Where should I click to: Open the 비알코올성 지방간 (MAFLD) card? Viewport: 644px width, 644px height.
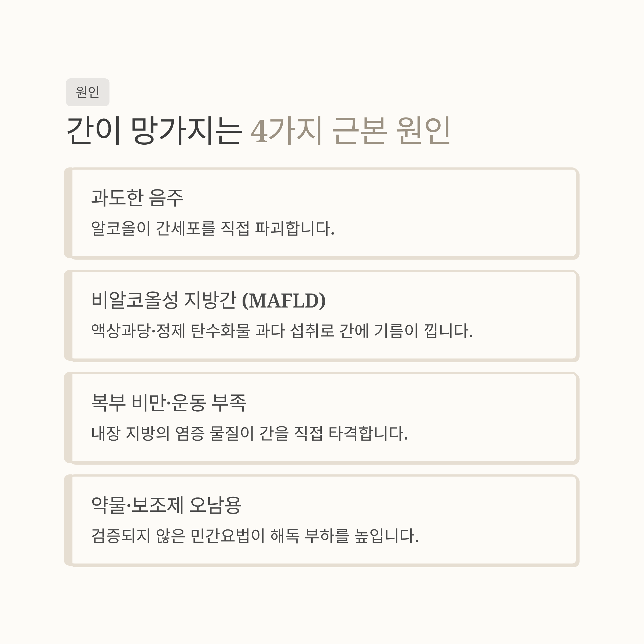point(322,316)
